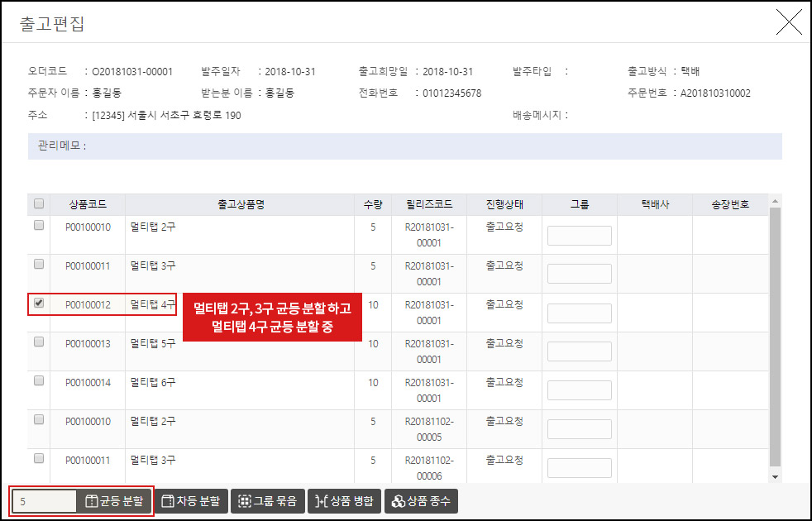Uncheck the selected 멀티탭 4구 row checkbox

pyautogui.click(x=38, y=304)
